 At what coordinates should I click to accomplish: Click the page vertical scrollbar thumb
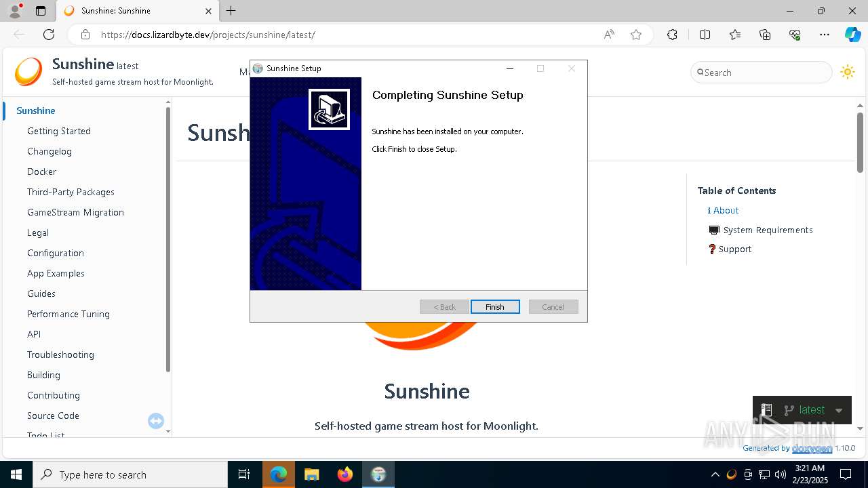click(x=860, y=142)
